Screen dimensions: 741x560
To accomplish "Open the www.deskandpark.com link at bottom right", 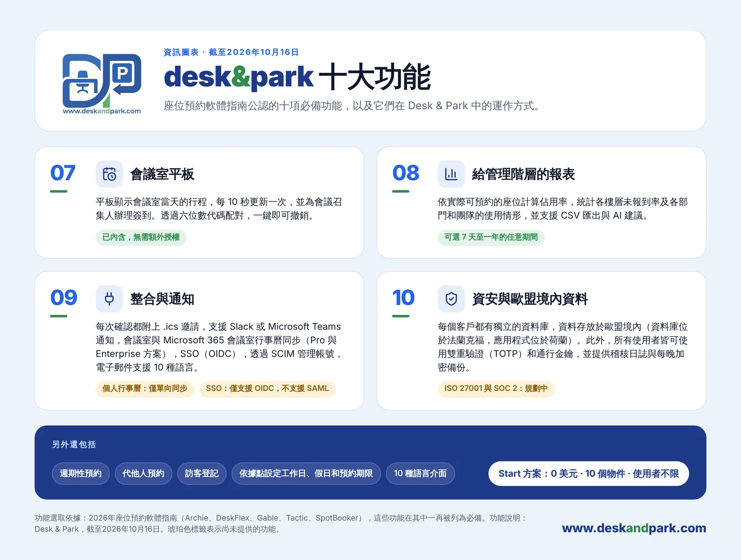I will [x=634, y=528].
